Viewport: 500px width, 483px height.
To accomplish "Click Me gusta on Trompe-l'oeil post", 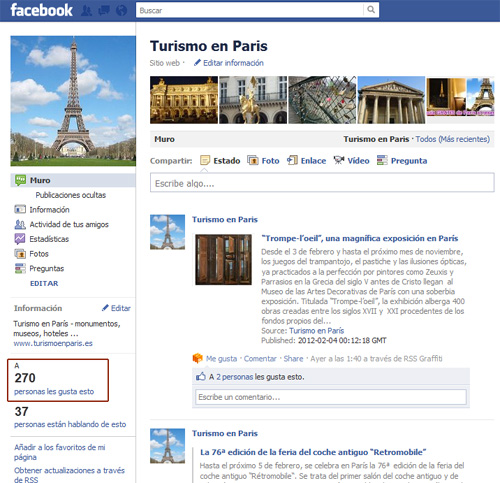I will tap(221, 359).
